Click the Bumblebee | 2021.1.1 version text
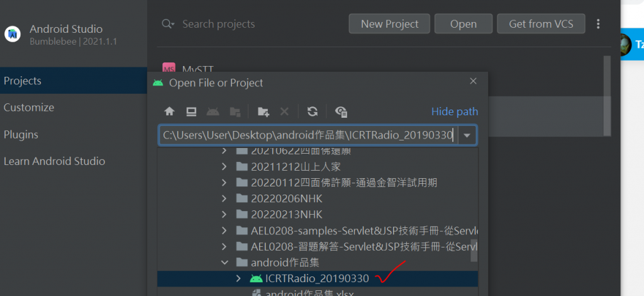 74,42
